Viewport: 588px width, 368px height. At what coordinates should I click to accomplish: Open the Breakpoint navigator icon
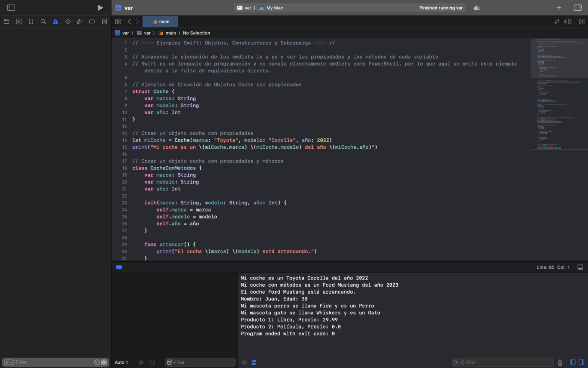click(92, 21)
